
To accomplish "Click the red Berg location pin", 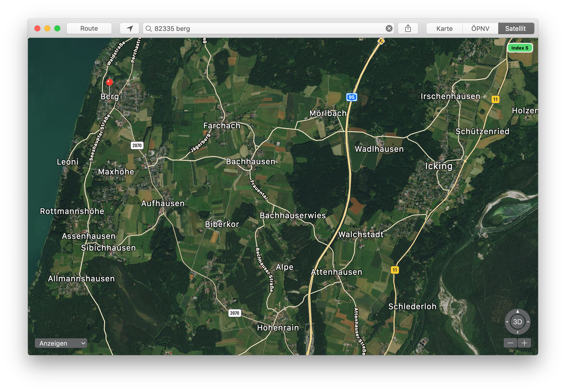I will pyautogui.click(x=109, y=82).
